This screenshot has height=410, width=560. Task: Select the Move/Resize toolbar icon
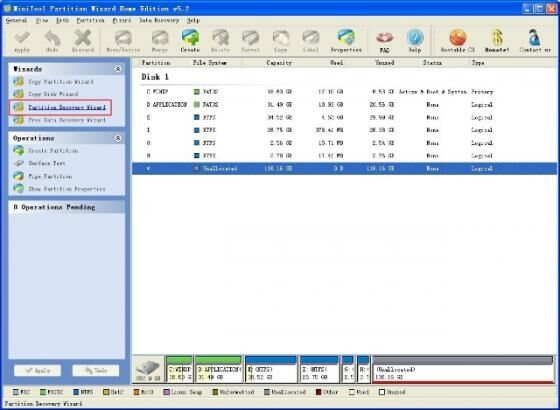point(123,38)
